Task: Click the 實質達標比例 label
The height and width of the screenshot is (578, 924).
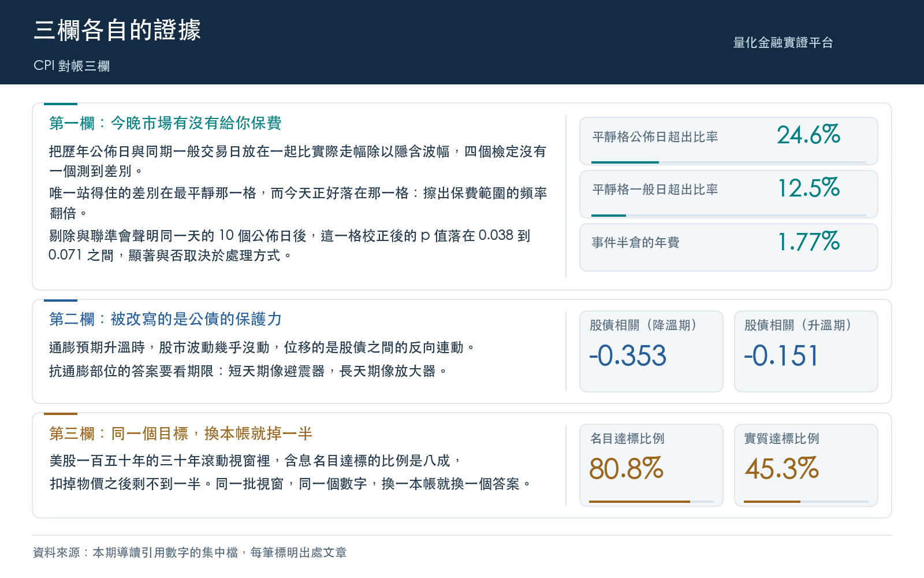Action: pos(782,439)
